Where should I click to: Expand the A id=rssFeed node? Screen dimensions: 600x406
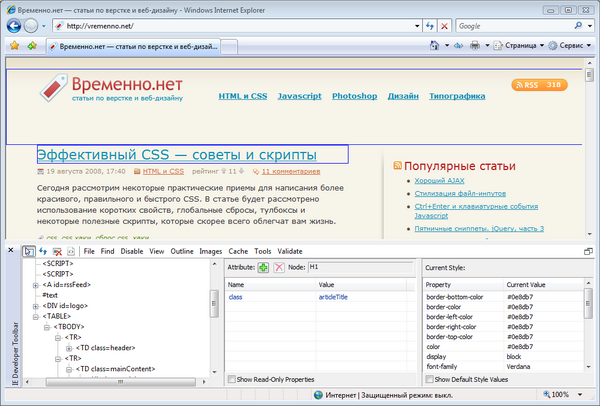[36, 285]
